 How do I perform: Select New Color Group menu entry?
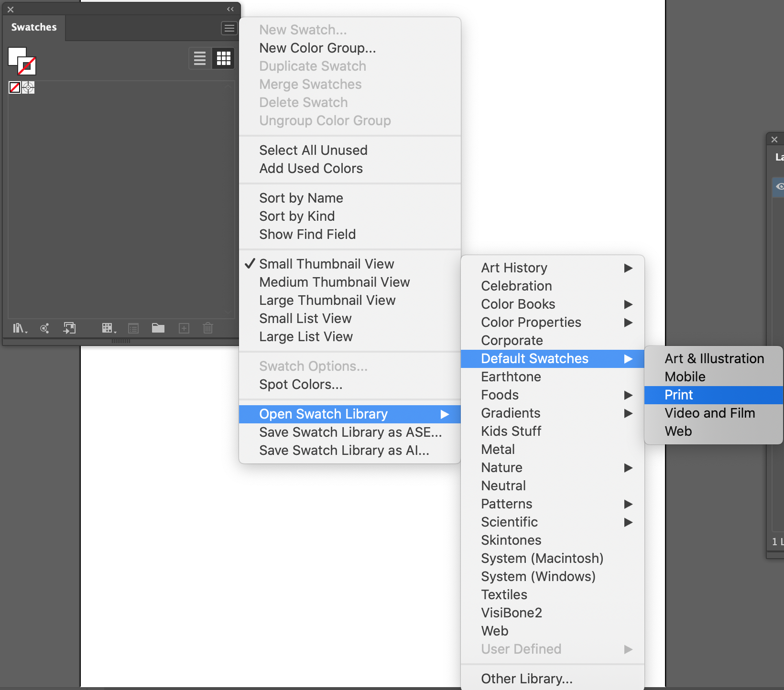pos(349,48)
